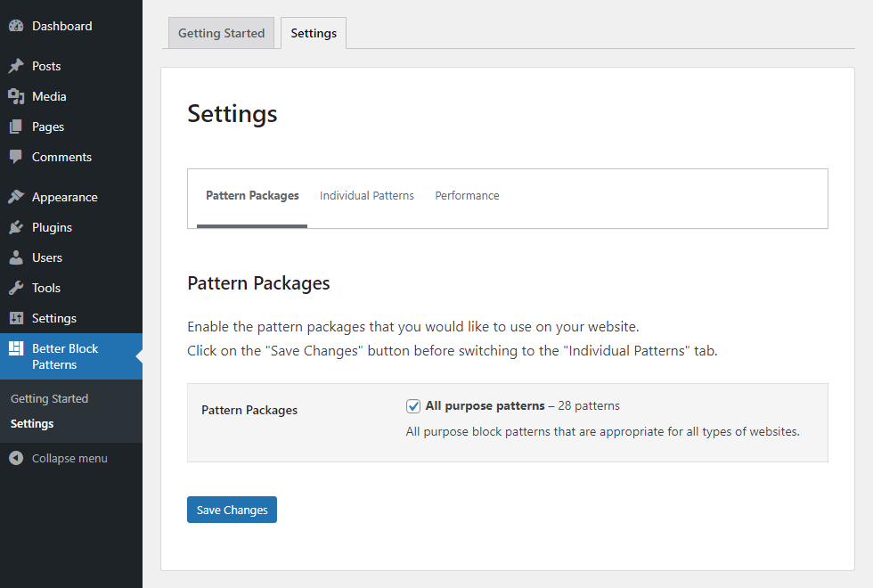
Task: Click the Better Block Patterns grid icon
Action: pos(16,348)
